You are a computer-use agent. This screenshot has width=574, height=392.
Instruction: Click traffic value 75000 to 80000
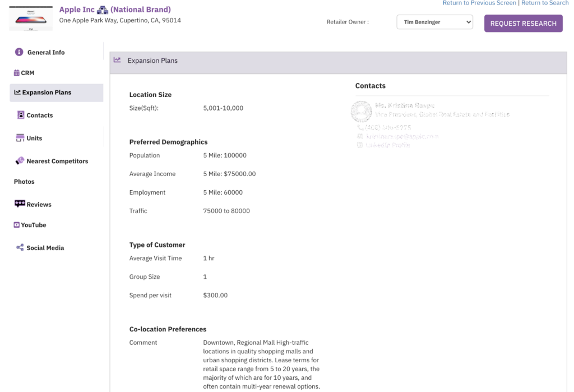click(x=226, y=211)
